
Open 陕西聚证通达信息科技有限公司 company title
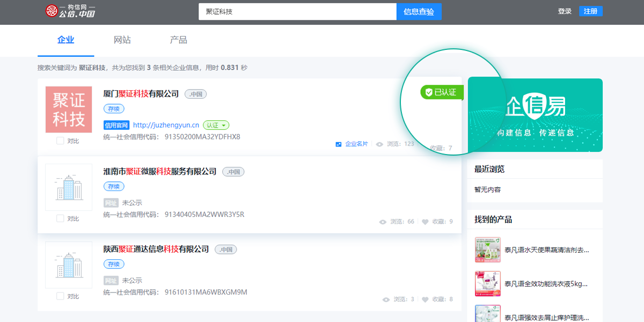[156, 250]
